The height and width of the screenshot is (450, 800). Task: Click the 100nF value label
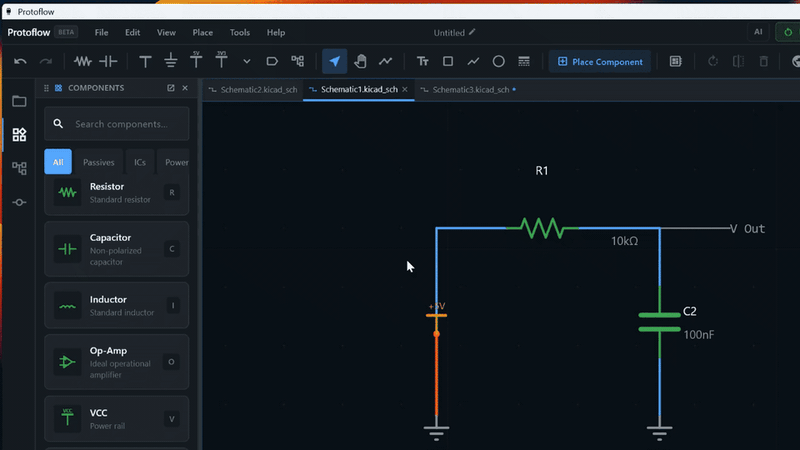tap(698, 335)
